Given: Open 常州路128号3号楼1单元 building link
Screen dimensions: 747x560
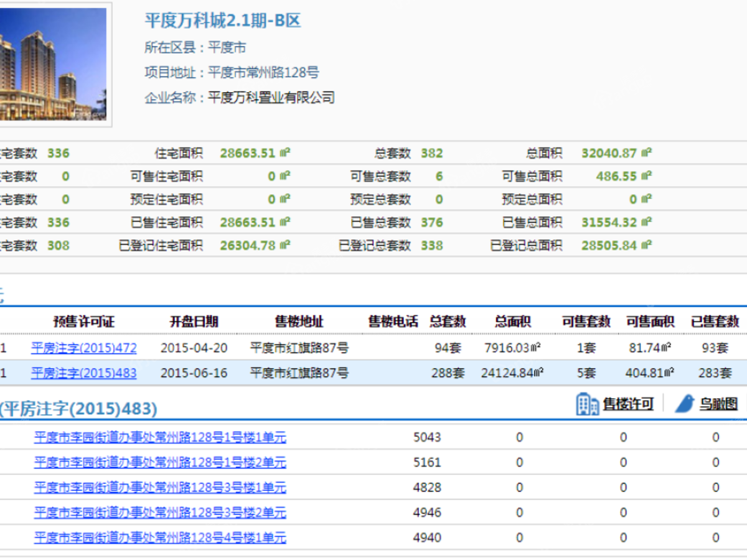Looking at the screenshot, I should [x=160, y=487].
